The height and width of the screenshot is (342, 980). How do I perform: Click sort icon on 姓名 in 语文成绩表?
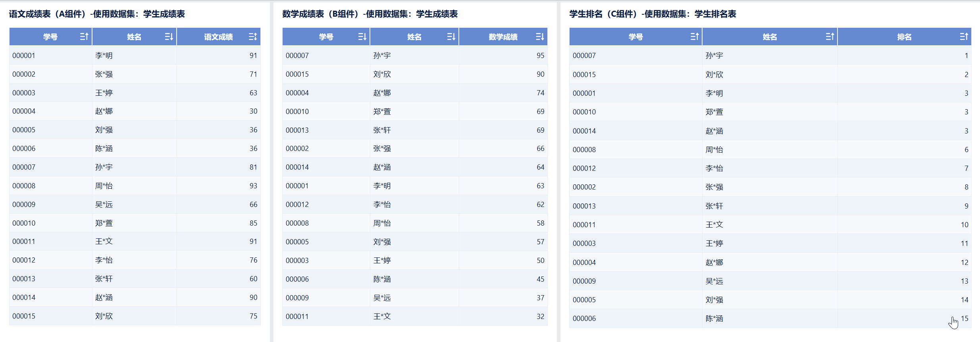169,37
